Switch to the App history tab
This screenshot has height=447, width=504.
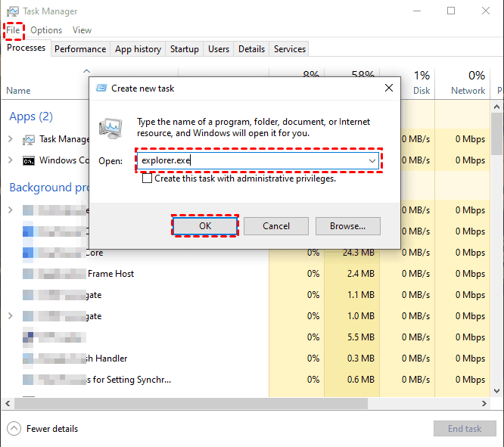click(x=138, y=49)
